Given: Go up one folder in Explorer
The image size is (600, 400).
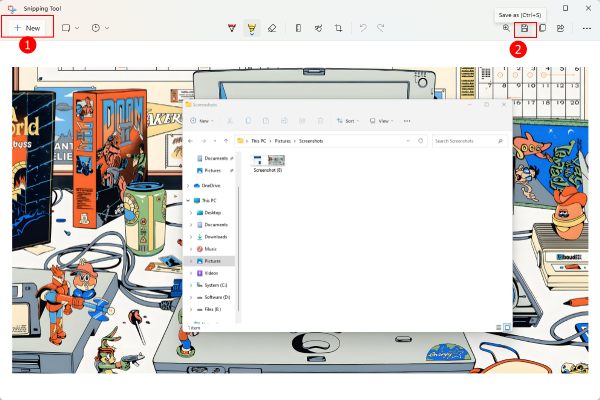Looking at the screenshot, I should (226, 141).
